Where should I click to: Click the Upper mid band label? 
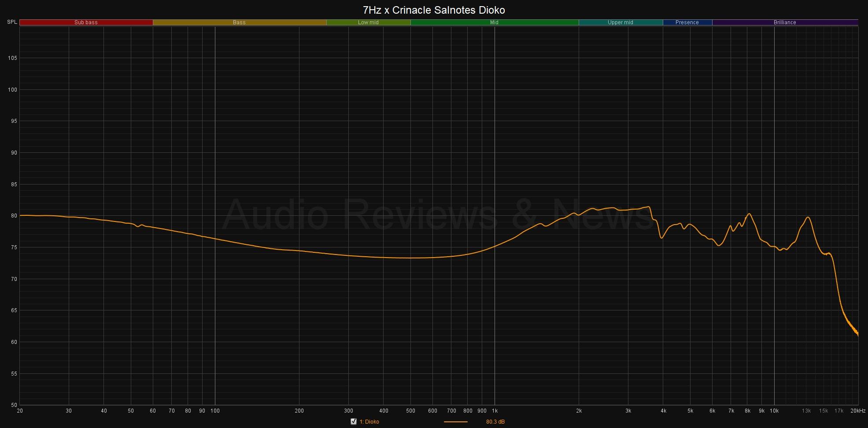(x=620, y=22)
